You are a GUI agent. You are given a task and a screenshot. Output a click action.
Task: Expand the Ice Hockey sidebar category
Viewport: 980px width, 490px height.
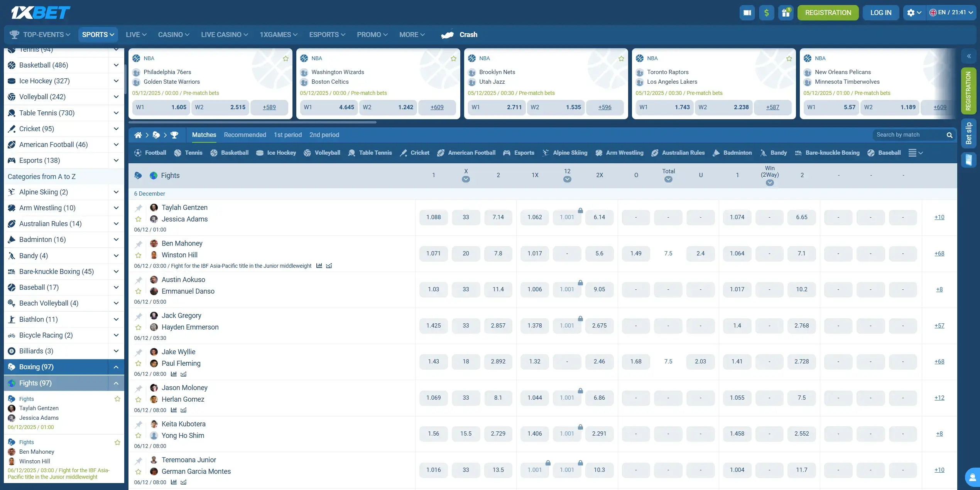[116, 81]
